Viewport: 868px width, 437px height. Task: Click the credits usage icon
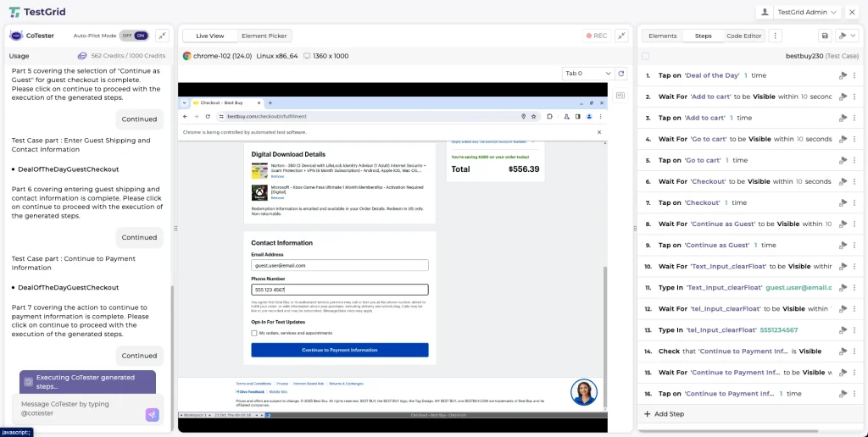click(82, 56)
